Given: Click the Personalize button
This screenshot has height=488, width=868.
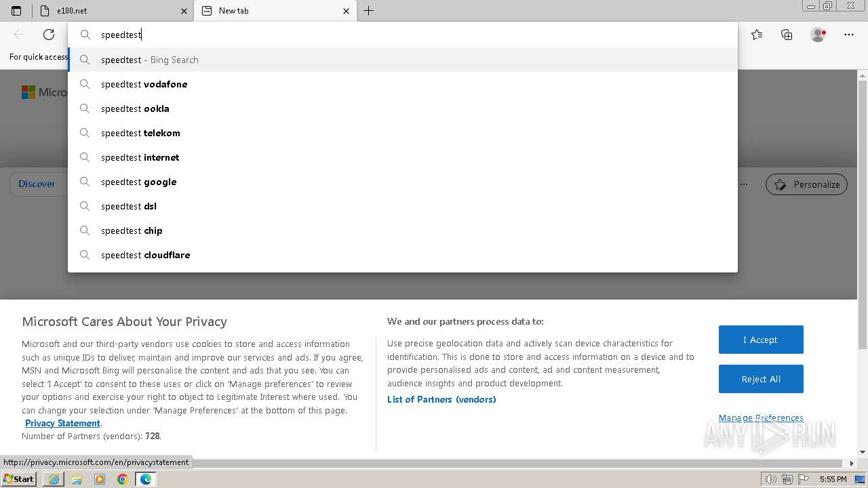Looking at the screenshot, I should pos(806,184).
